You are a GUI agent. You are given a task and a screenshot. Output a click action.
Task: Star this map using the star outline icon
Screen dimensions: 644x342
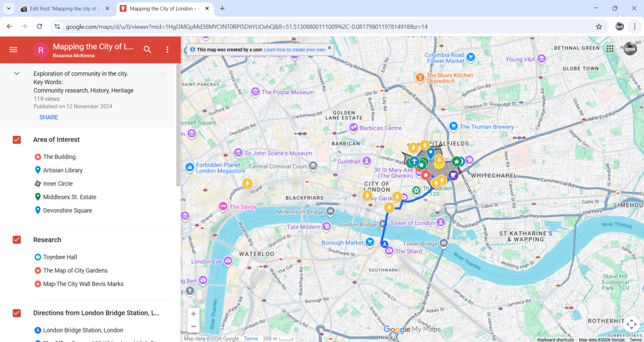click(x=164, y=74)
